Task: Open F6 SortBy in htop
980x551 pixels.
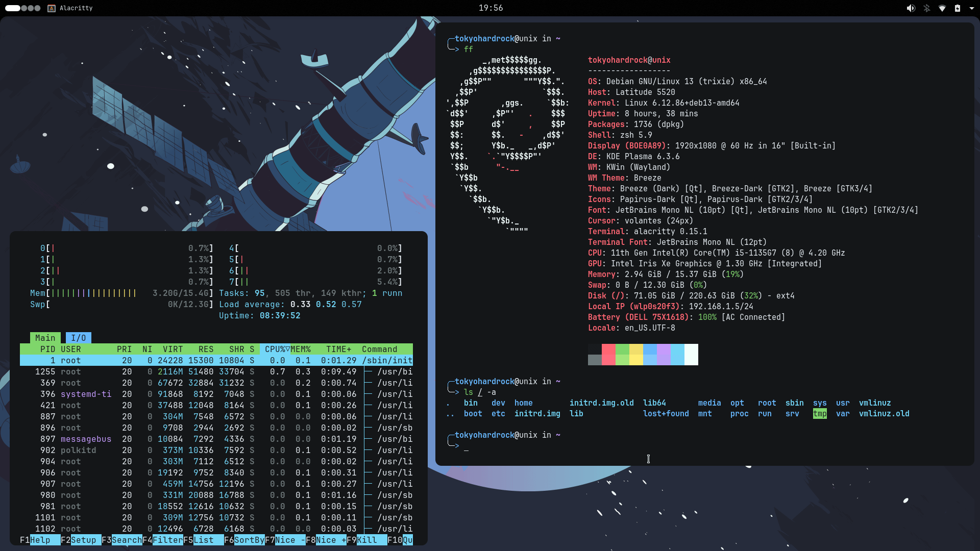Action: click(244, 540)
